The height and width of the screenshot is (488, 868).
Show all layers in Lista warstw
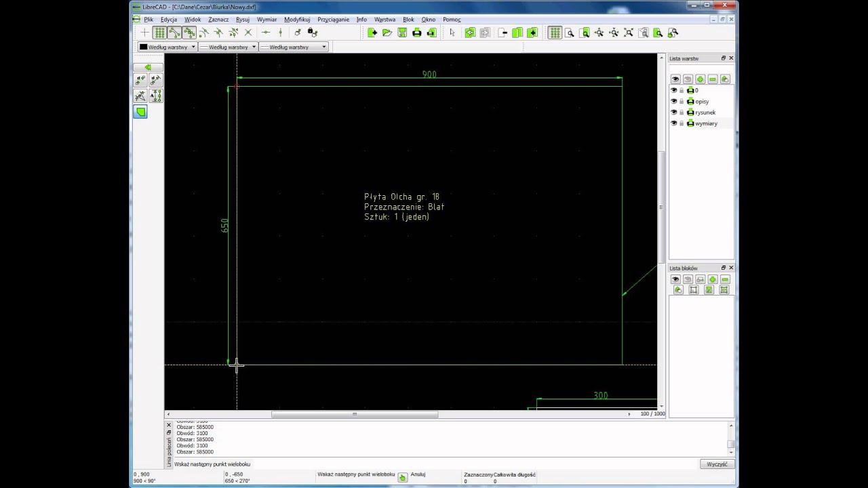pos(675,79)
